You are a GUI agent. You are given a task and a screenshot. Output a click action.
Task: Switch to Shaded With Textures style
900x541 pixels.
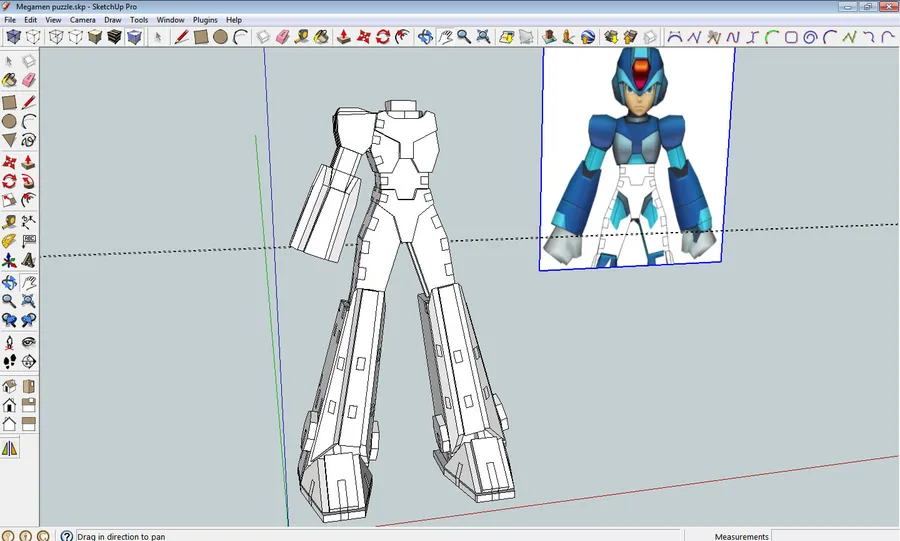tap(114, 37)
